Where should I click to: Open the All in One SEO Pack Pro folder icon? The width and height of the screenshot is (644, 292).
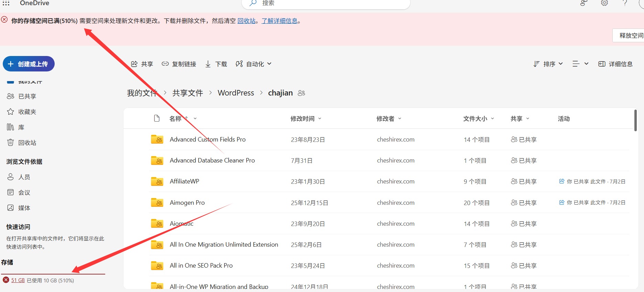157,266
